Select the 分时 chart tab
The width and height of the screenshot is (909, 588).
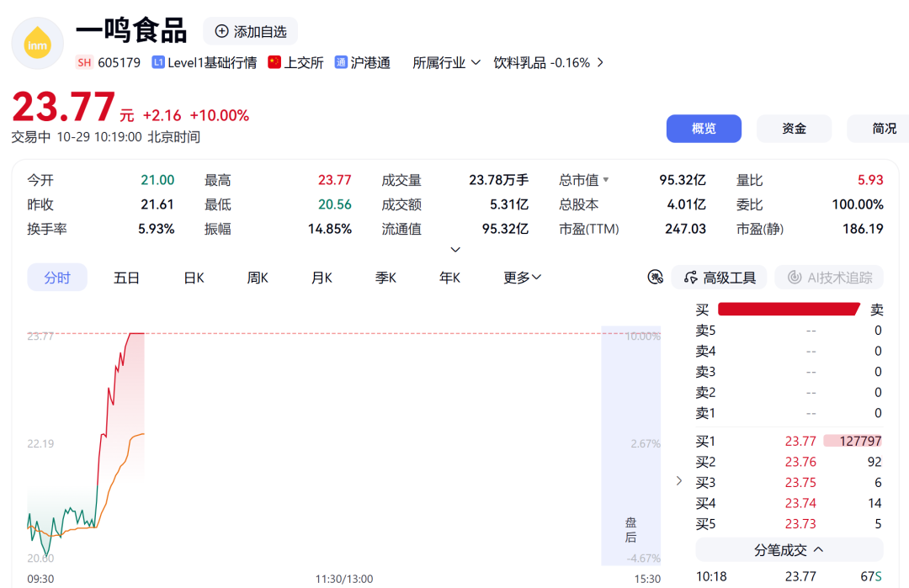57,278
